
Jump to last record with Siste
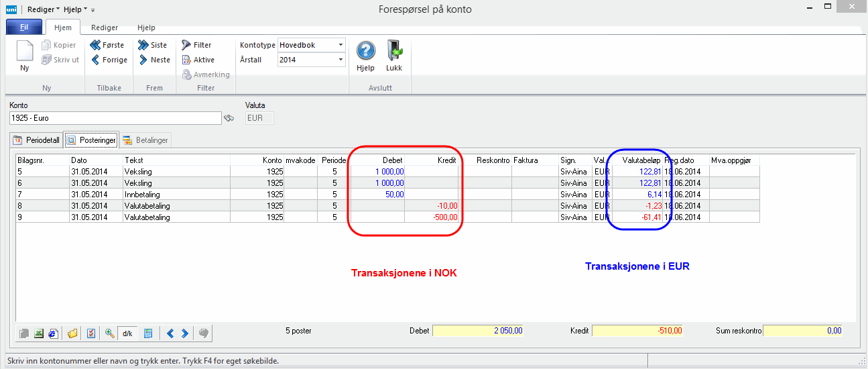(x=152, y=45)
